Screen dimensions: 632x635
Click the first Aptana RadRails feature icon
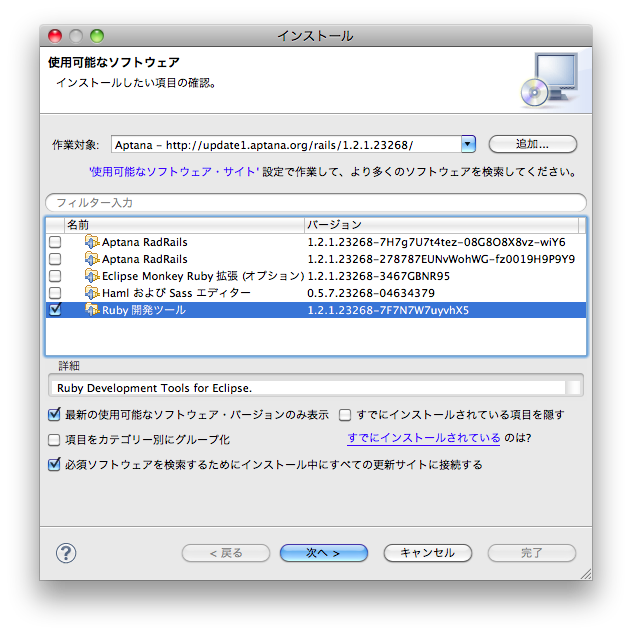pos(92,242)
